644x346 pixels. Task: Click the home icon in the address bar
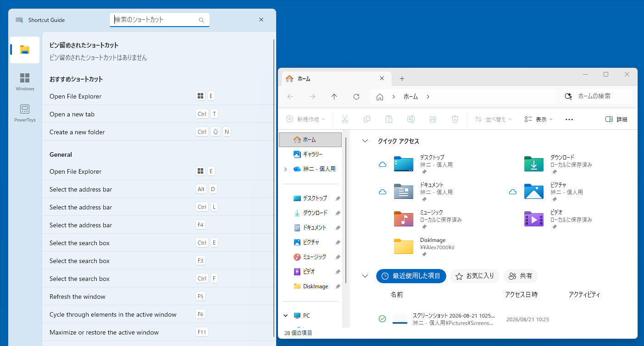(x=380, y=97)
